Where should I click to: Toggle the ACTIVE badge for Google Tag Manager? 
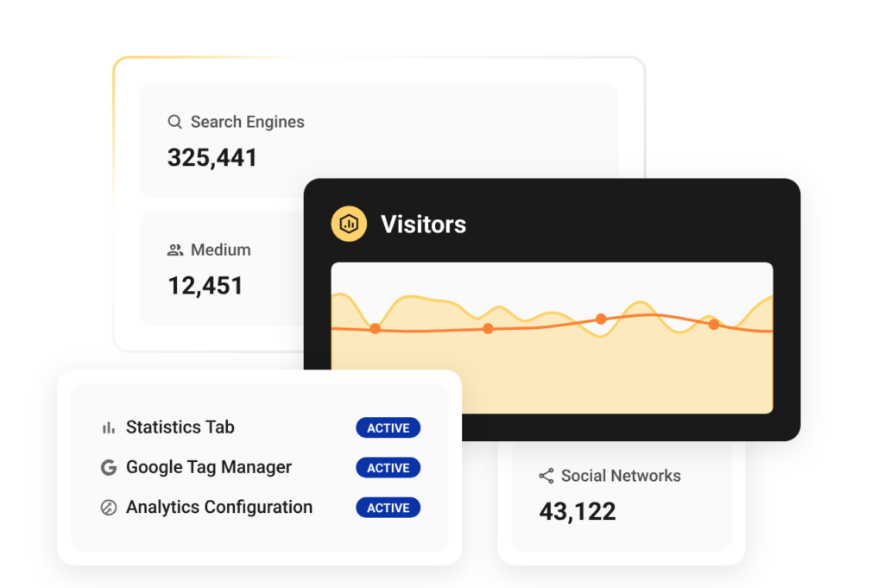tap(388, 468)
